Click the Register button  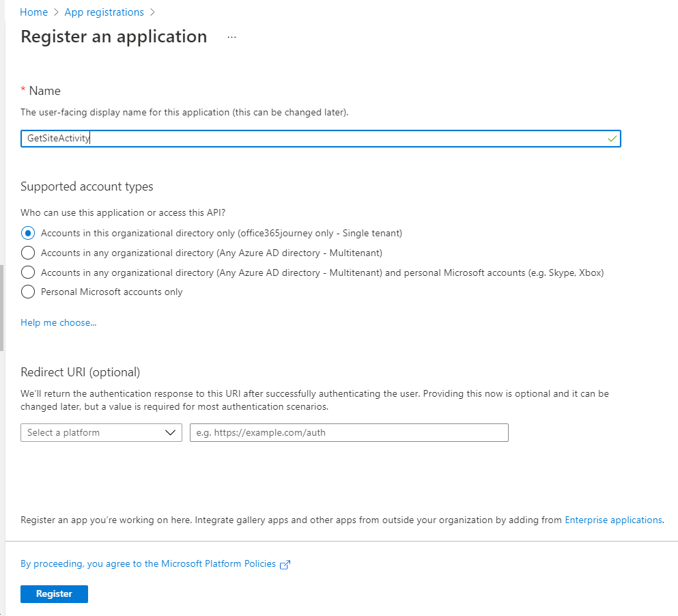[x=54, y=594]
